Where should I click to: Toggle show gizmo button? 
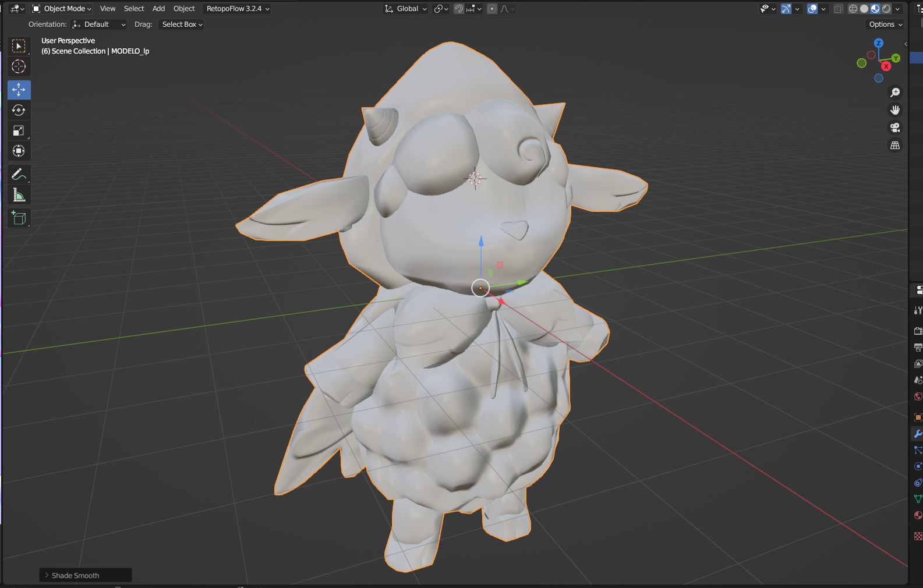[786, 9]
